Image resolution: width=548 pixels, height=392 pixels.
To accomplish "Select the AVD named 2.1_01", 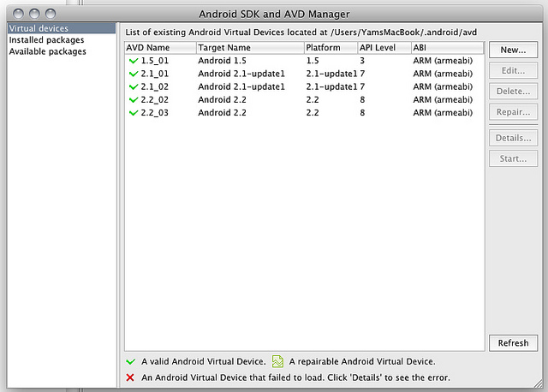I will pos(154,74).
